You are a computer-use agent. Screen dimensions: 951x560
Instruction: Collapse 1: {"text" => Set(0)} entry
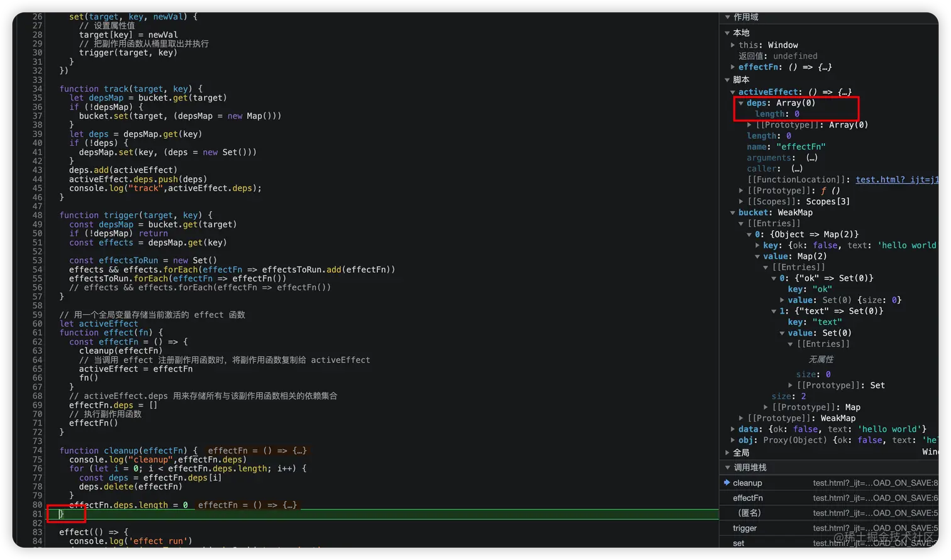pyautogui.click(x=774, y=311)
